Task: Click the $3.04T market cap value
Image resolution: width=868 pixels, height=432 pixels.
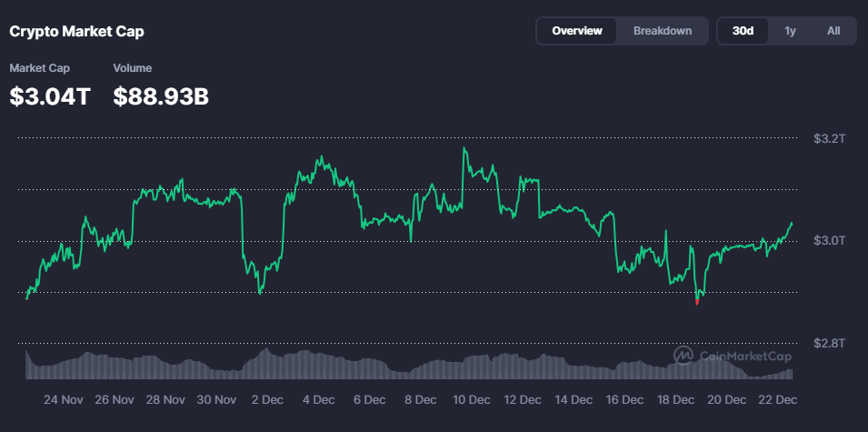Action: click(x=50, y=96)
